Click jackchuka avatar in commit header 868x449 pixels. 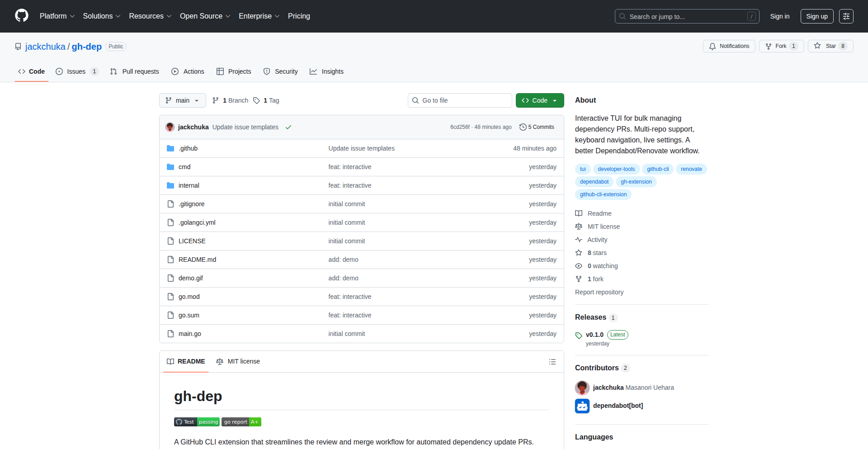point(170,127)
